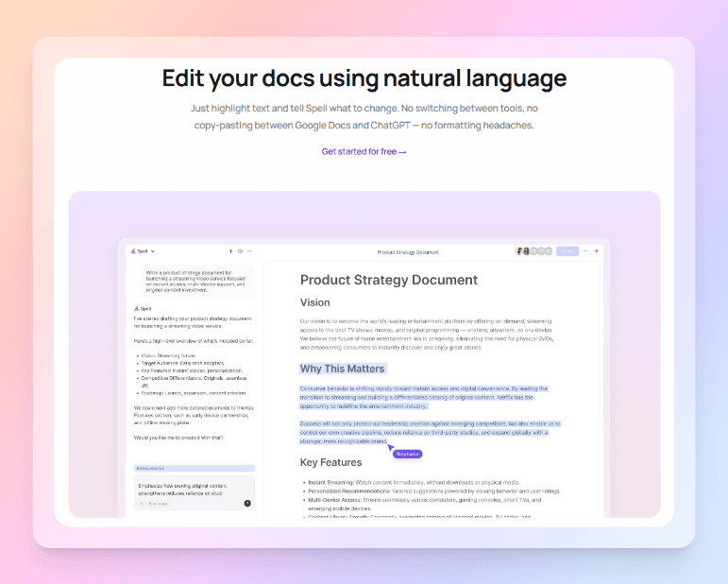
Task: Click the attach plus icon in chat input
Action: coord(142,504)
